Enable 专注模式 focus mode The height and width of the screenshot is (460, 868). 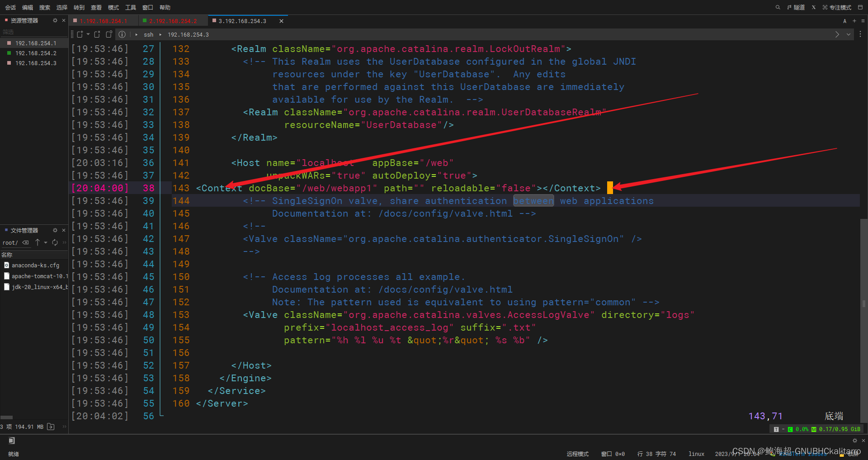point(837,7)
